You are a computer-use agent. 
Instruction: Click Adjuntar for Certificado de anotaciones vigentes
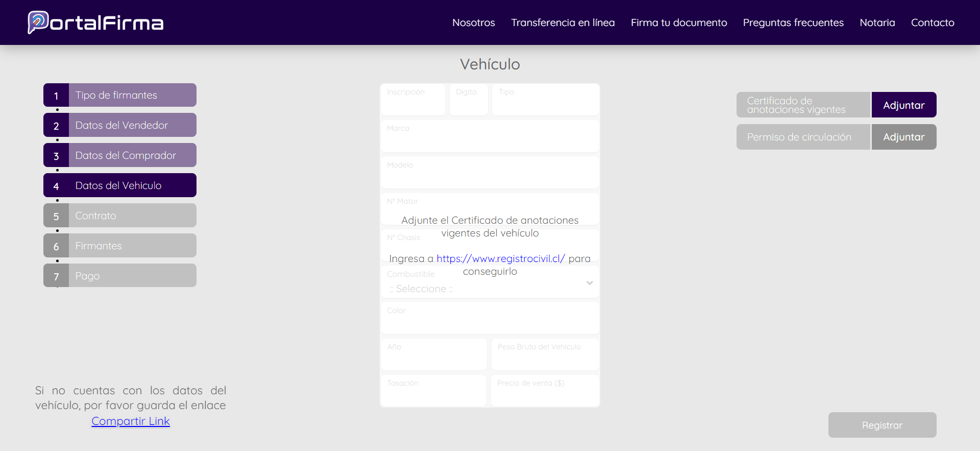click(903, 105)
